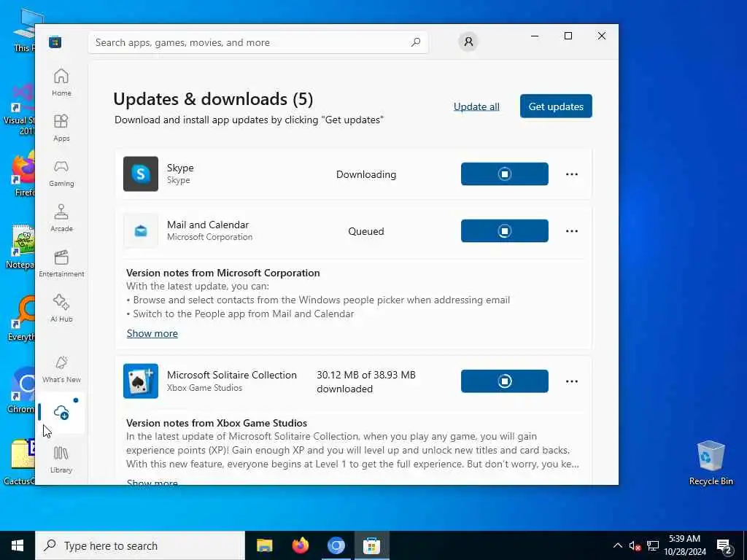The image size is (747, 560).
Task: Stop the Solitaire Collection download
Action: coord(505,381)
